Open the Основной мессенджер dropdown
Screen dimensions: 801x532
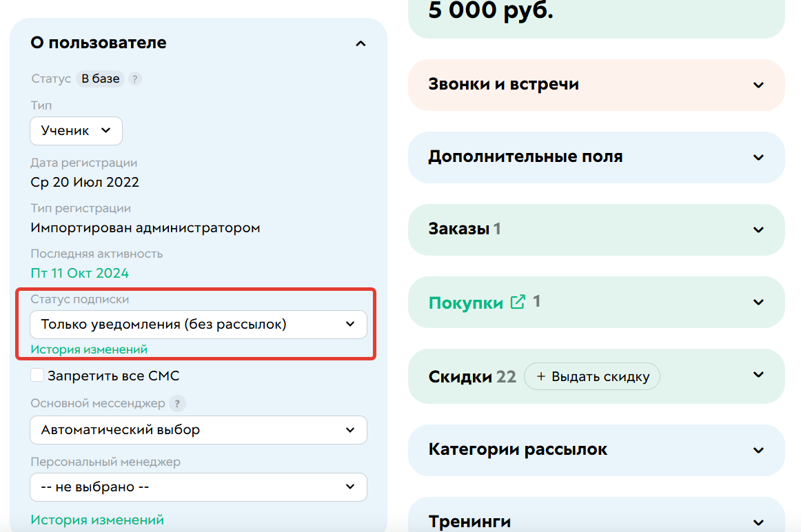(x=198, y=430)
